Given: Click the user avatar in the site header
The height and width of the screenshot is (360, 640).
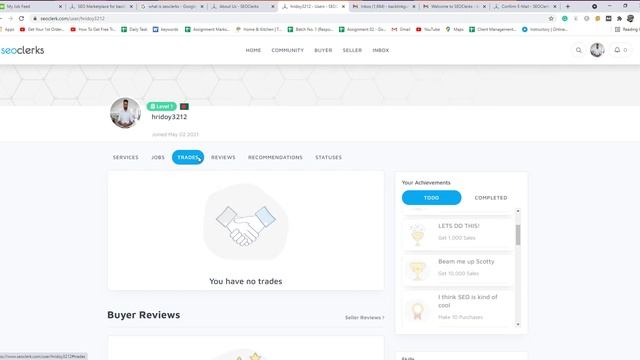Looking at the screenshot, I should coord(597,50).
